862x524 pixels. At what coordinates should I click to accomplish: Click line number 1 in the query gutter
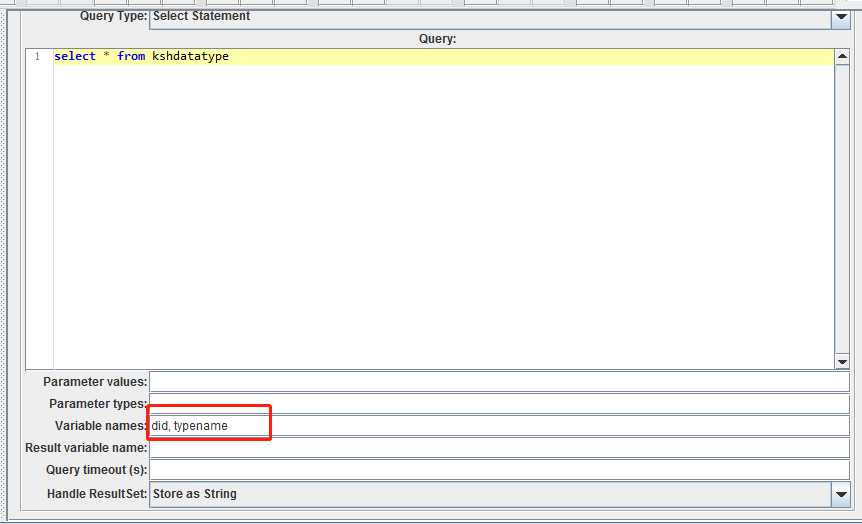pos(37,57)
